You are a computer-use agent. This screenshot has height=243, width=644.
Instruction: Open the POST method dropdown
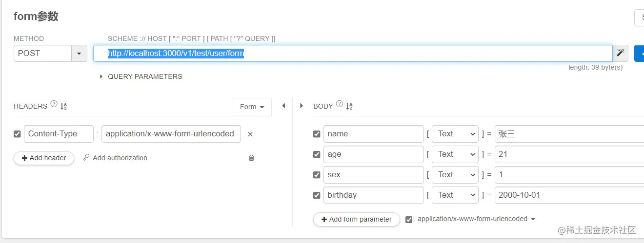(x=79, y=53)
